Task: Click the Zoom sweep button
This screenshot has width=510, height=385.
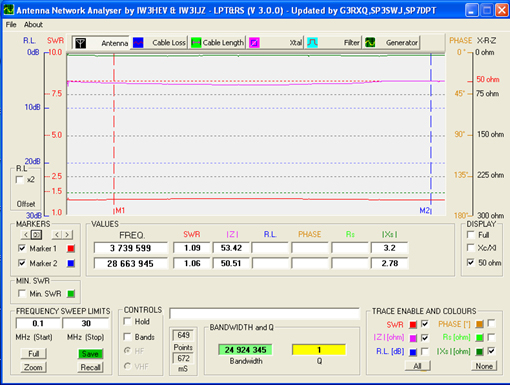Action: 33,367
